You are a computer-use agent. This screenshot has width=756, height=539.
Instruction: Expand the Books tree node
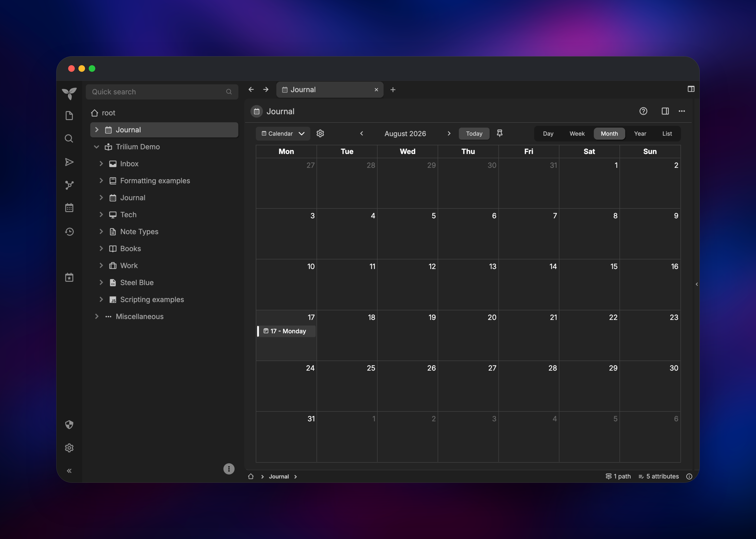coord(101,249)
